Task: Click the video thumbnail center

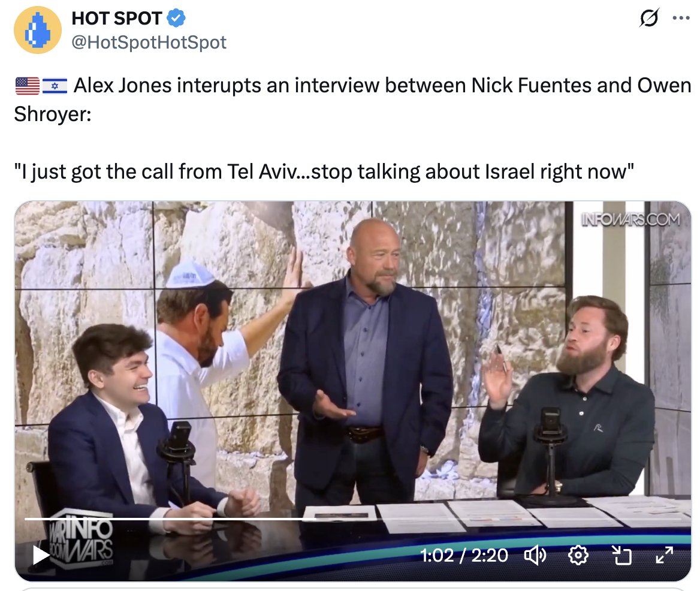Action: pyautogui.click(x=352, y=391)
